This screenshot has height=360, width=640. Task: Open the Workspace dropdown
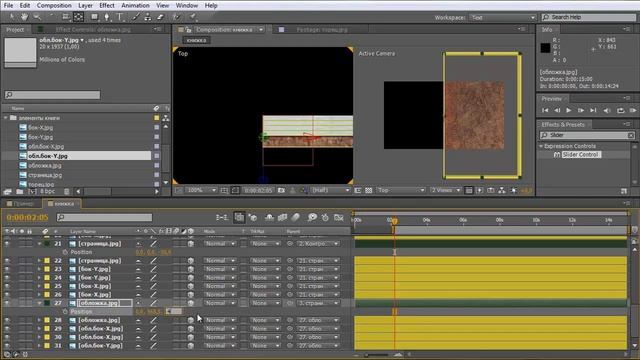coord(503,18)
